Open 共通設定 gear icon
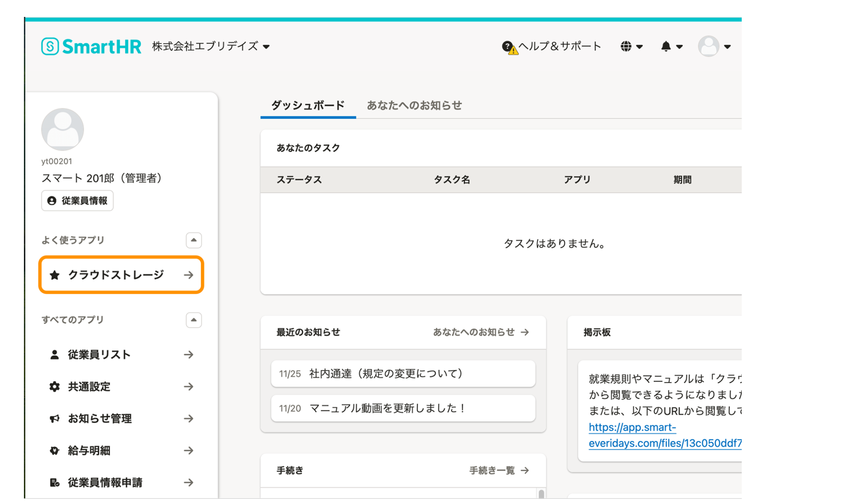Screen dimensions: 861x504 click(x=54, y=387)
